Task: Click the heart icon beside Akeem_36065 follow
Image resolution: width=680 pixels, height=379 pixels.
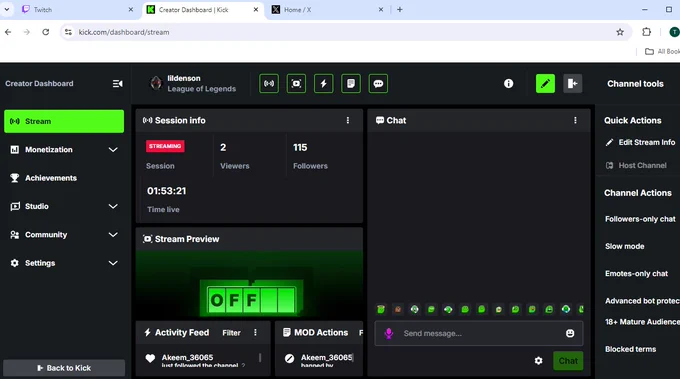Action: coord(150,358)
